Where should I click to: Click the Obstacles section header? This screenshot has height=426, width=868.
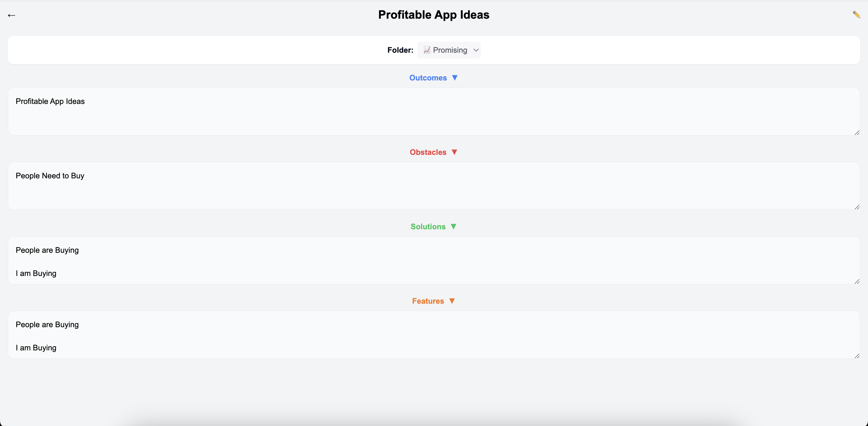coord(428,152)
